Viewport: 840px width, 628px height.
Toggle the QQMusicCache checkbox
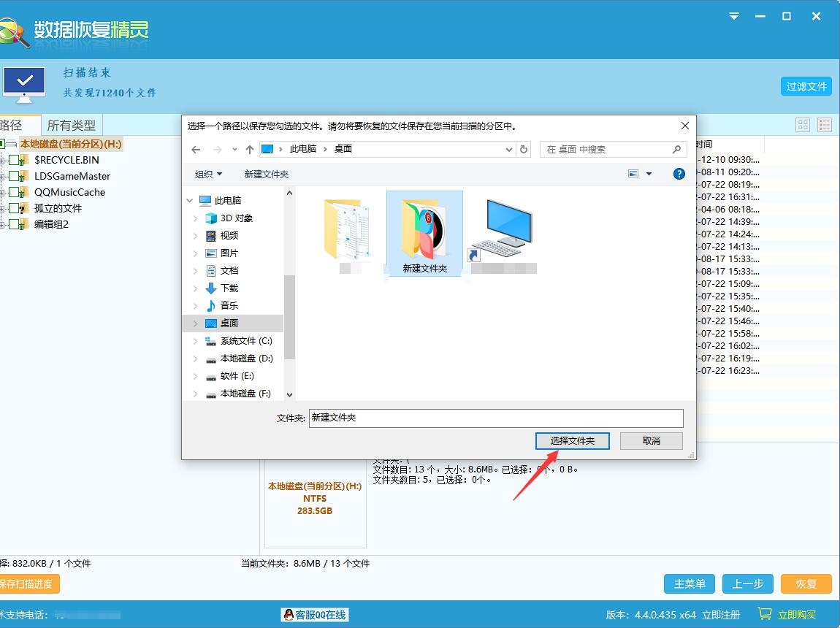point(15,192)
